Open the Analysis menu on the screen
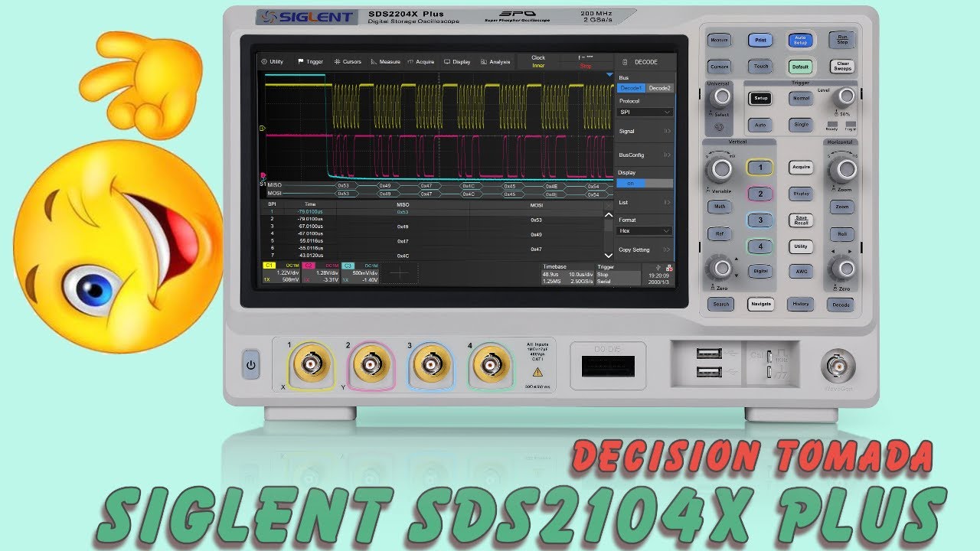 (x=495, y=62)
